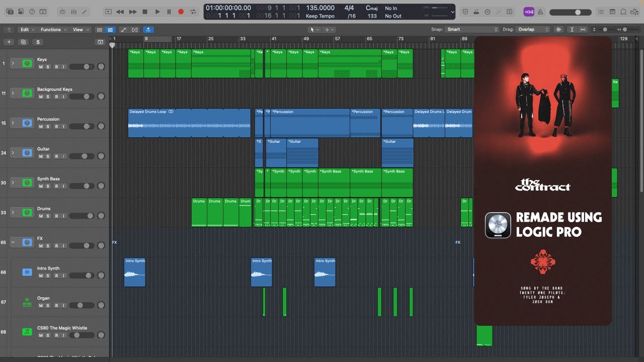
Task: Expand the LCD display options chevron
Action: (x=453, y=12)
